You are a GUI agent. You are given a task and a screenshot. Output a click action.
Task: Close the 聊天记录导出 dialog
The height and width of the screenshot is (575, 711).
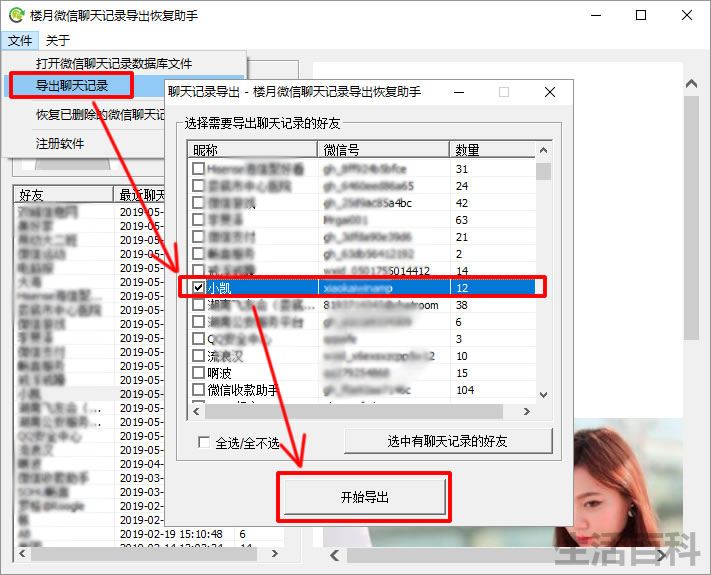[550, 92]
